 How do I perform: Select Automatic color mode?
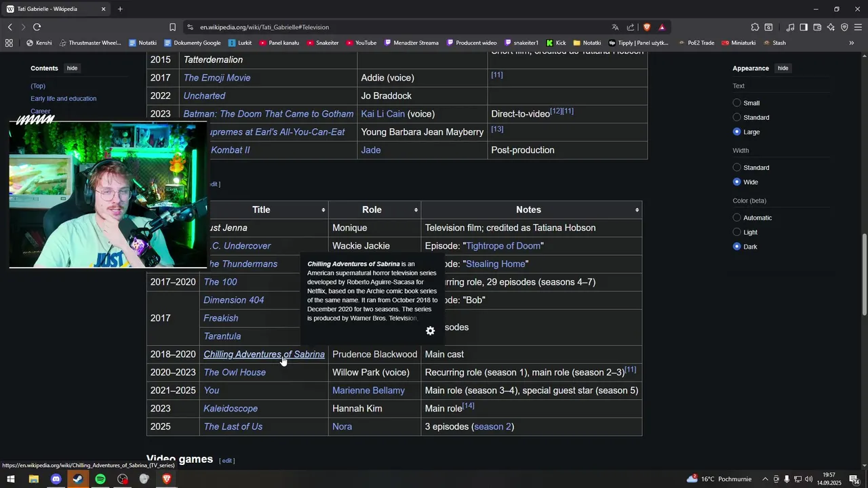click(x=737, y=218)
